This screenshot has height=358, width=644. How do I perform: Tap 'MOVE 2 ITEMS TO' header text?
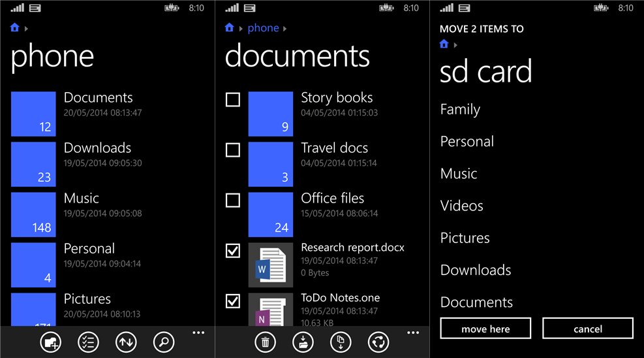[x=482, y=29]
